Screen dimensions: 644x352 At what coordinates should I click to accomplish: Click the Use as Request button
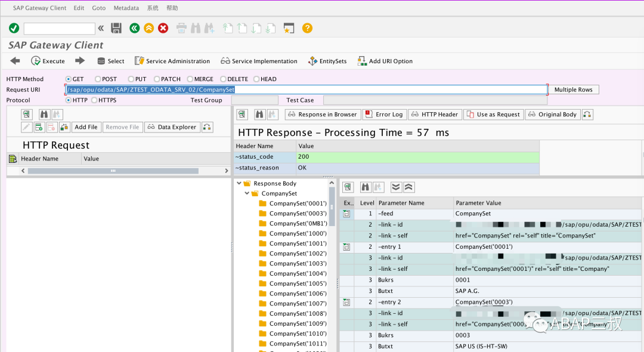click(x=494, y=114)
